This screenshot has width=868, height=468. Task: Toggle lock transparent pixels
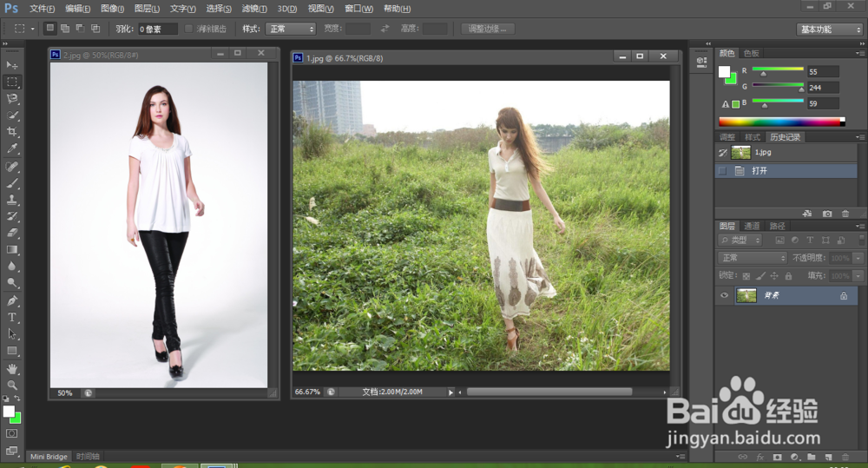746,276
